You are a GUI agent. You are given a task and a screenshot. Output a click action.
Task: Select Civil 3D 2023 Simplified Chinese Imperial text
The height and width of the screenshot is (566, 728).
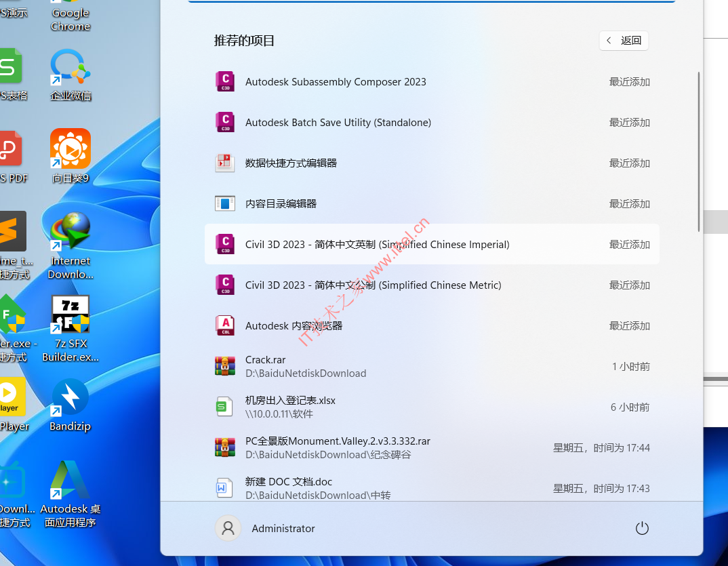pos(377,244)
